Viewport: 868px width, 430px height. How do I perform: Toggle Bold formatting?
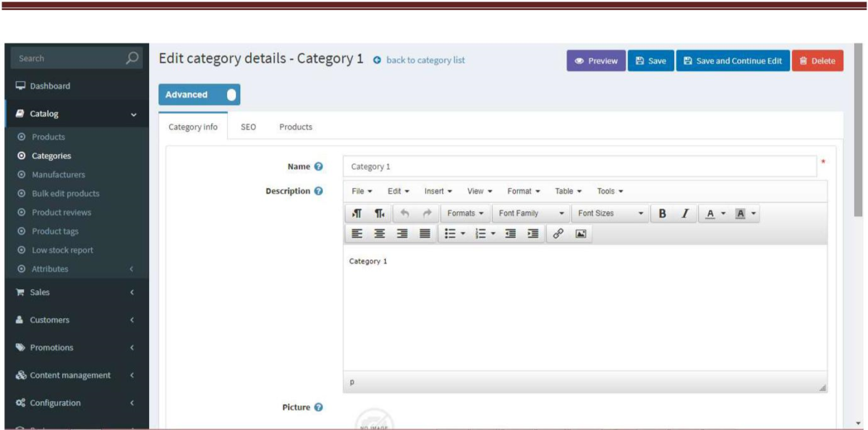(662, 213)
